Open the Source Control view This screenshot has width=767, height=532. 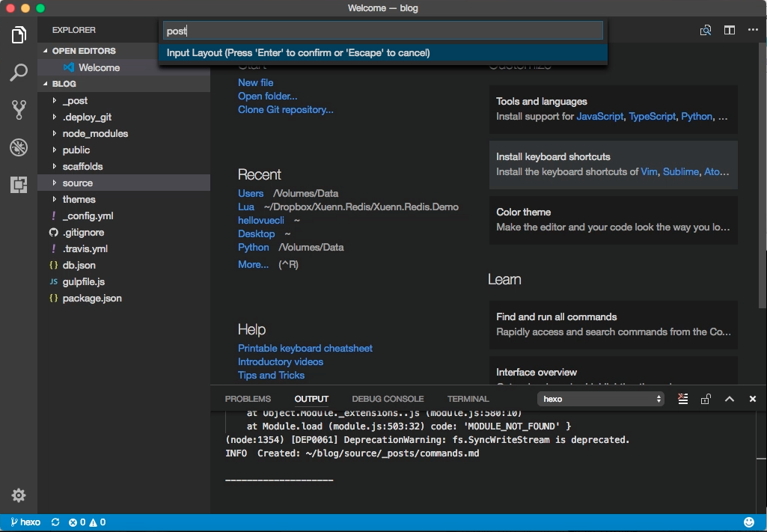19,110
